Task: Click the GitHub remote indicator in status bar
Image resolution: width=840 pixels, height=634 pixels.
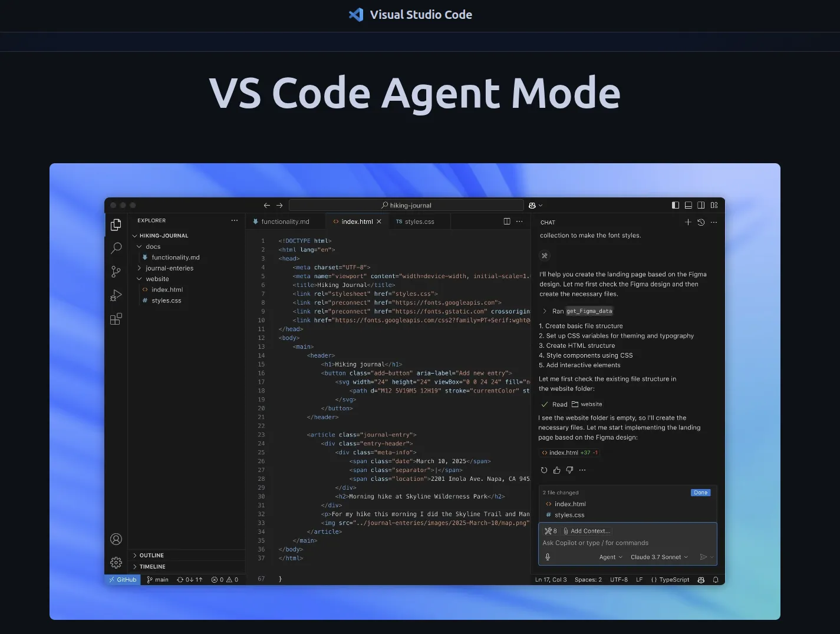Action: click(x=123, y=580)
